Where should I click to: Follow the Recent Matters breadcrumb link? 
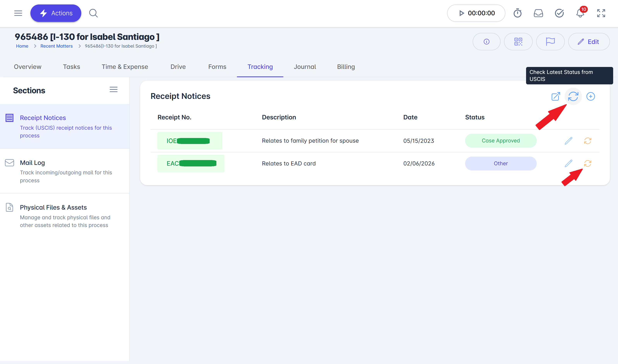tap(57, 46)
